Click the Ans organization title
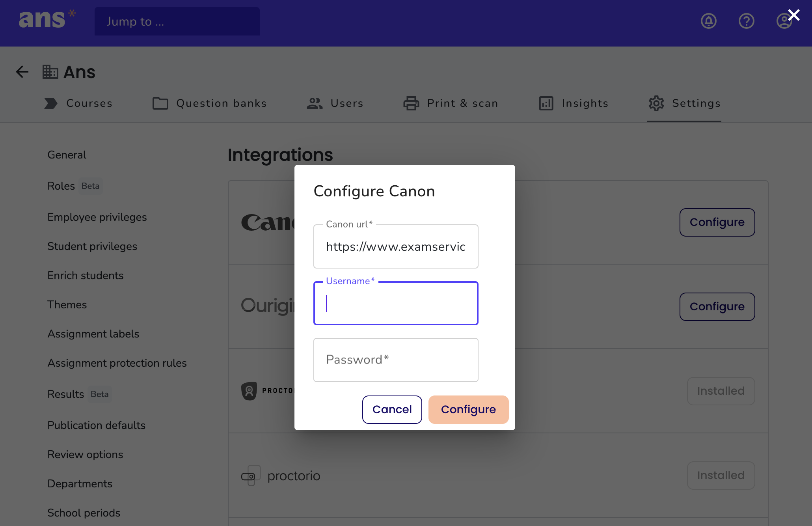 [x=80, y=72]
